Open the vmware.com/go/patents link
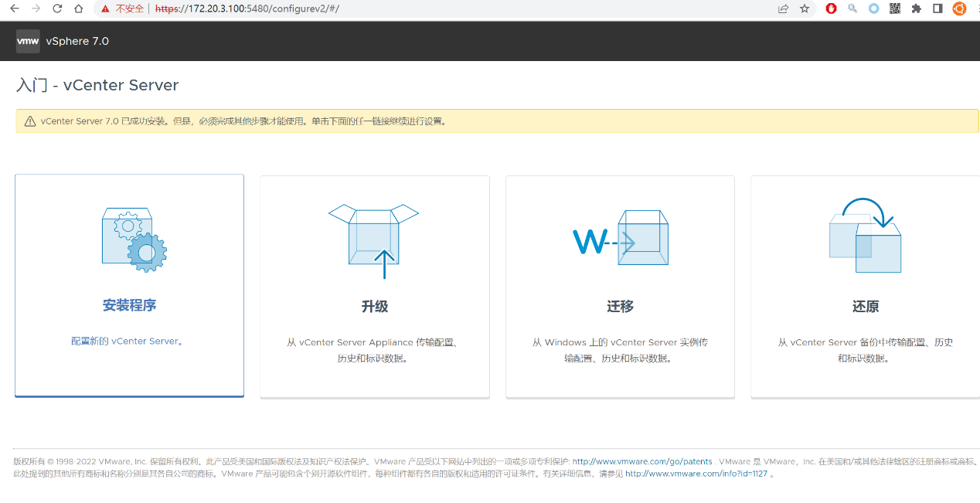The height and width of the screenshot is (503, 980). click(642, 461)
